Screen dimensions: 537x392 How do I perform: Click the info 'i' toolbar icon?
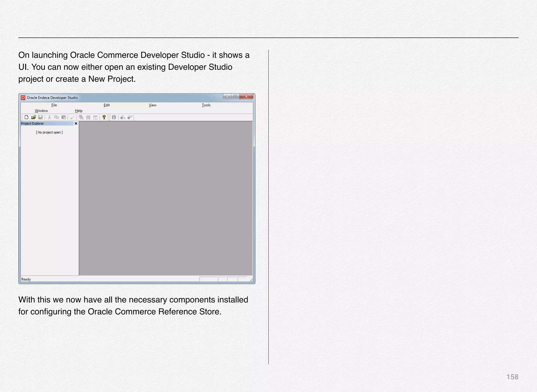[x=114, y=117]
